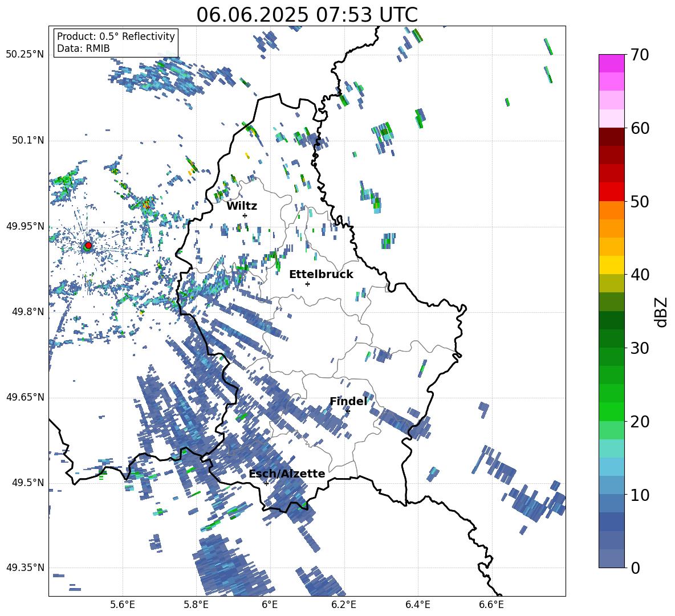
Task: Click the 5.8°E longitude label
Action: tap(196, 605)
